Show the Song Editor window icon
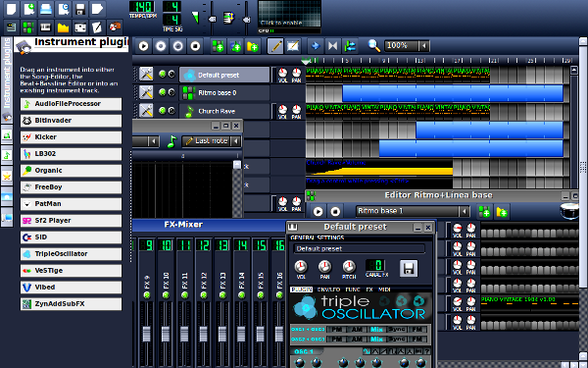Screen dimensions: 588x368 tap(11, 27)
